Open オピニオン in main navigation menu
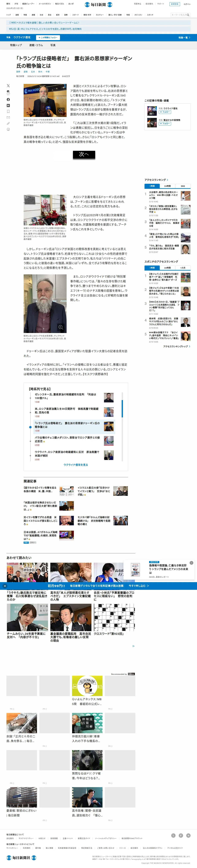 (138, 15)
